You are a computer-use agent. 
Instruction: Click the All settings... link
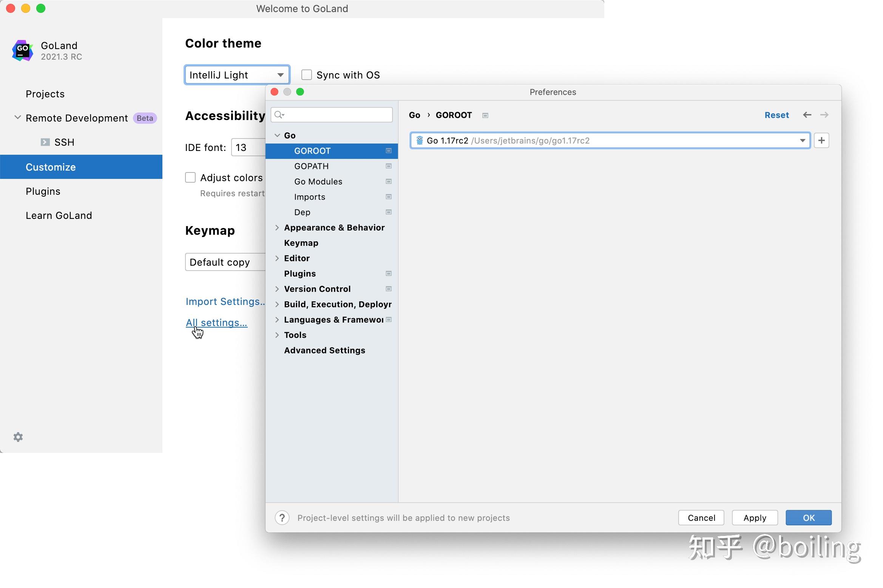tap(216, 323)
